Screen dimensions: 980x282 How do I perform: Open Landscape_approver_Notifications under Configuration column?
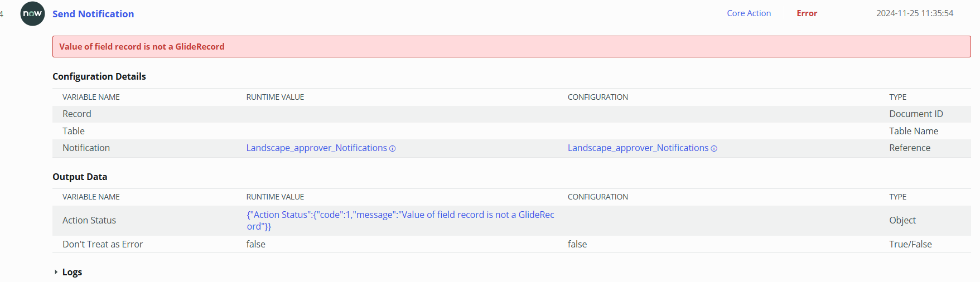(x=638, y=148)
